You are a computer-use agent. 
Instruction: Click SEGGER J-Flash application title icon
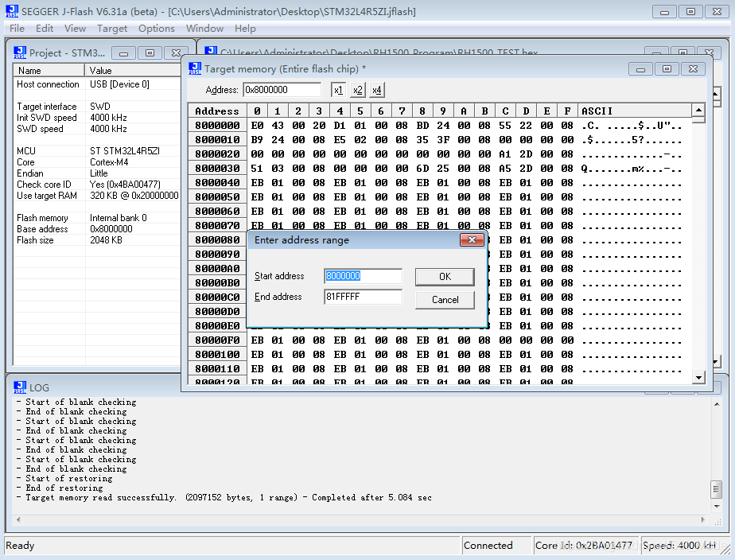click(x=12, y=11)
